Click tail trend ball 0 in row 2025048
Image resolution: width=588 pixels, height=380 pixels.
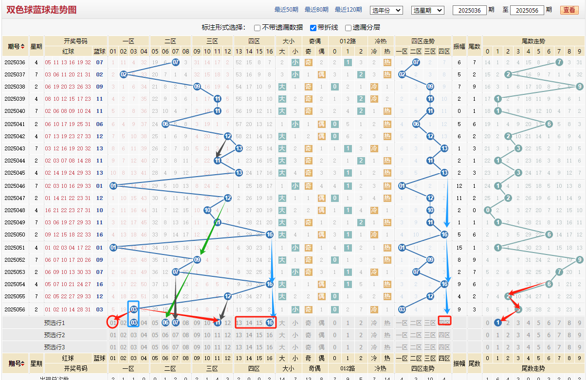click(x=488, y=210)
